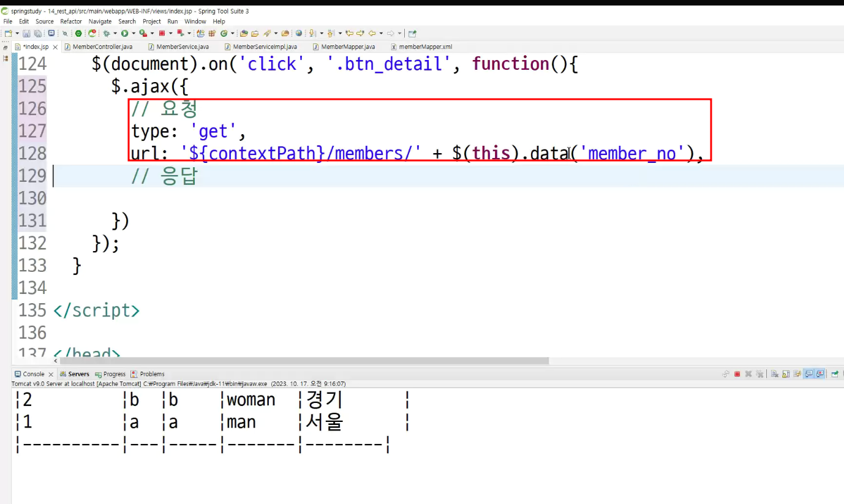Click the Next Annotation icon
844x504 pixels.
pos(312,33)
